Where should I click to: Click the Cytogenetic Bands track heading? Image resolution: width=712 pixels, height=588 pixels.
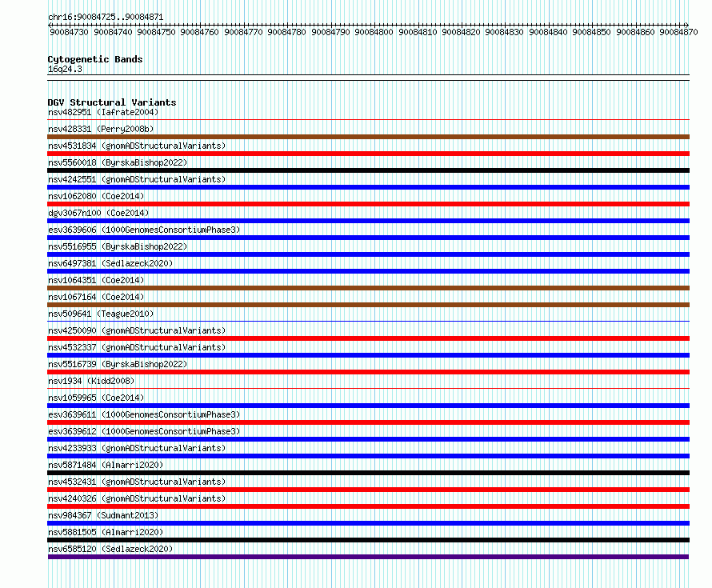(x=95, y=59)
